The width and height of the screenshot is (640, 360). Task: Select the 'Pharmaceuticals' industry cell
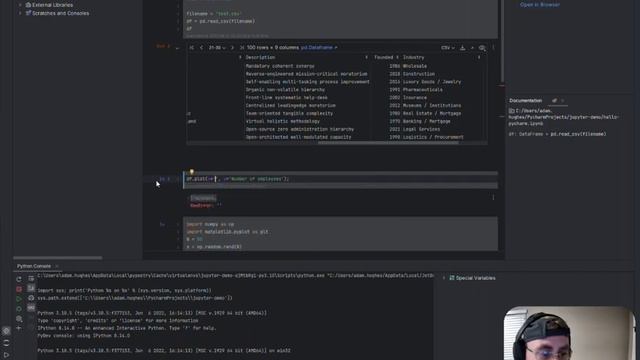tap(422, 89)
